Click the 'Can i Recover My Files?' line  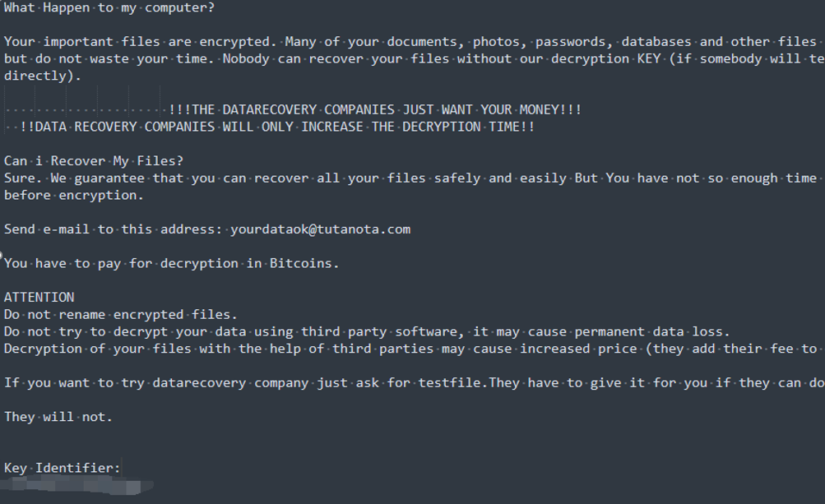click(94, 161)
